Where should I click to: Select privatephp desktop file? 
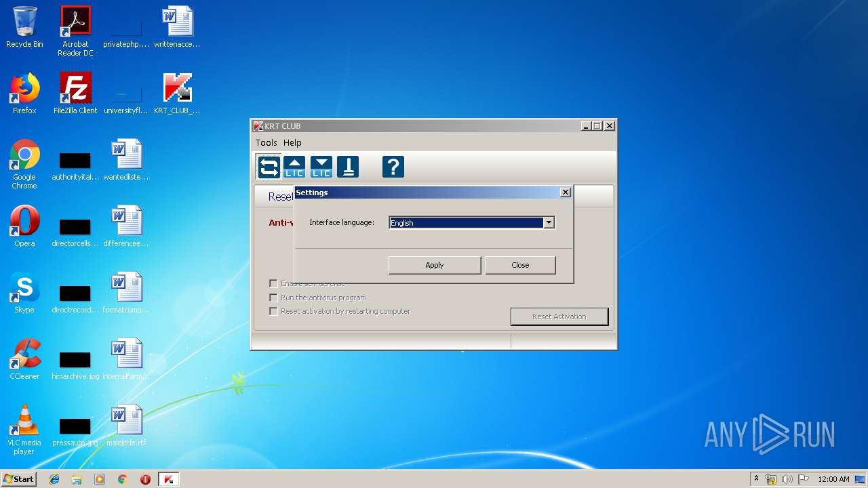pos(126,33)
